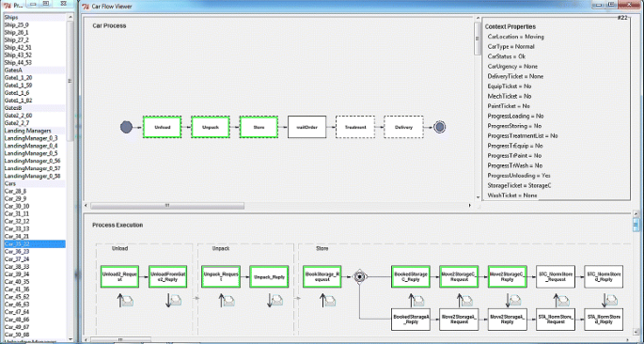Click the down arrow of Car Process vertical scrollbar
644x344 pixels.
[478, 198]
